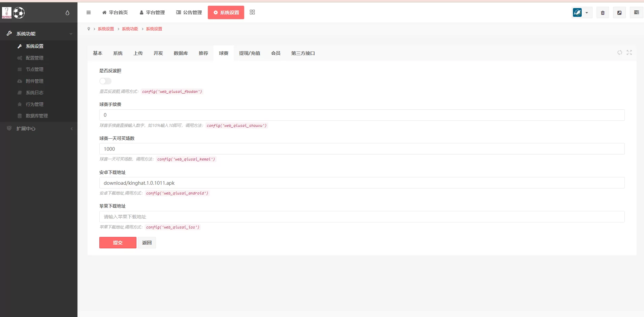Click the config('web_qiusai_ios') code text
Image resolution: width=644 pixels, height=317 pixels.
[x=173, y=227]
